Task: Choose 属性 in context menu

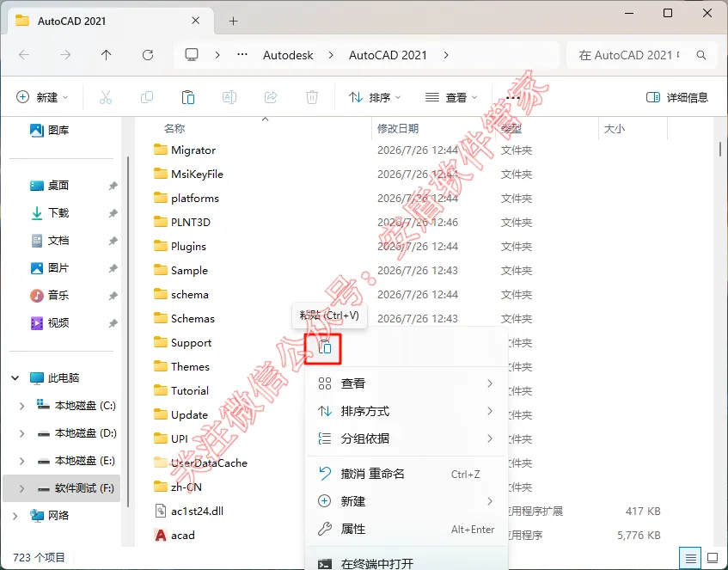Action: coord(406,529)
